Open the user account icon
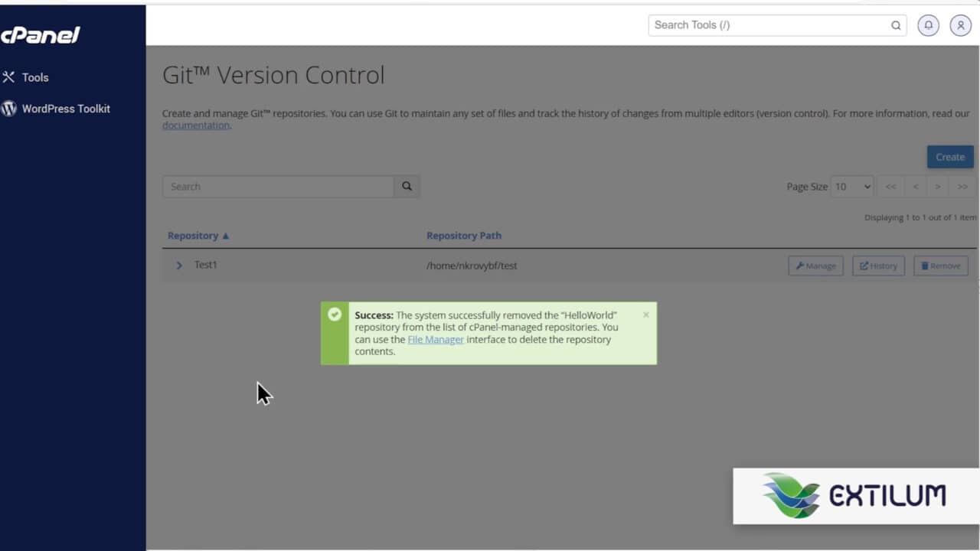Image resolution: width=980 pixels, height=551 pixels. 960,25
